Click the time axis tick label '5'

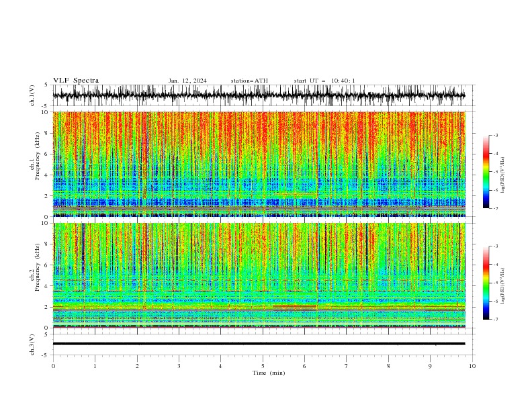(263, 366)
